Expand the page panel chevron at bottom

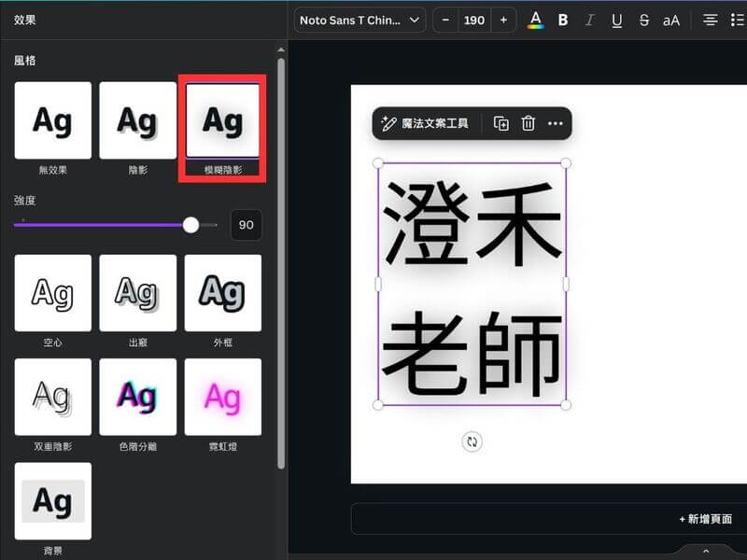[x=706, y=552]
